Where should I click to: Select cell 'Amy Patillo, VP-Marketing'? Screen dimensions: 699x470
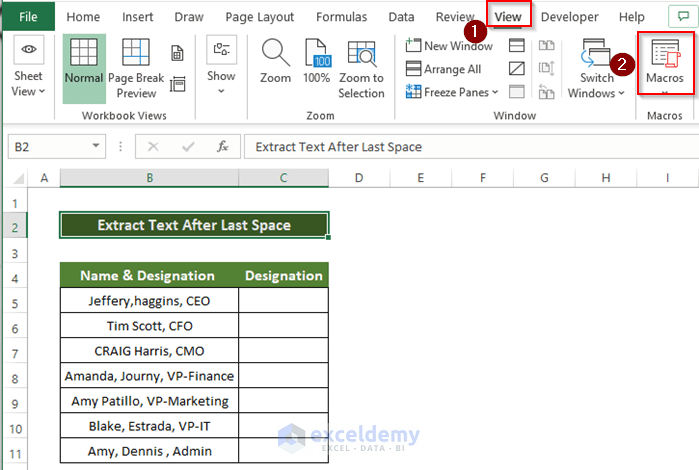coord(149,400)
